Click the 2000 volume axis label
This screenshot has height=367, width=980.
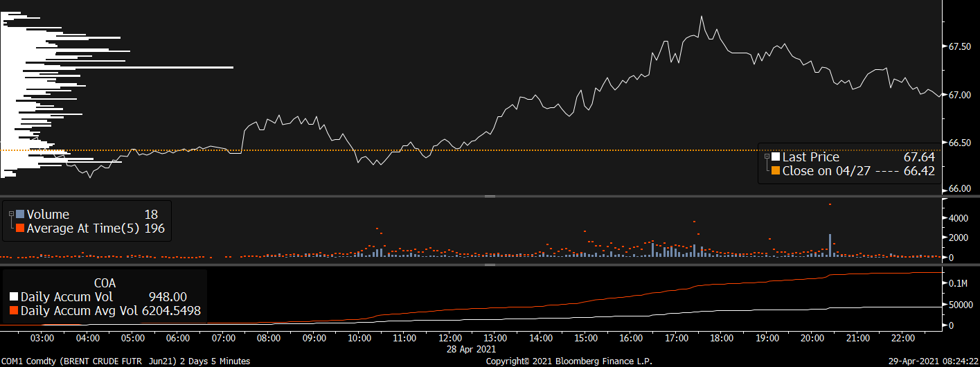coord(959,238)
